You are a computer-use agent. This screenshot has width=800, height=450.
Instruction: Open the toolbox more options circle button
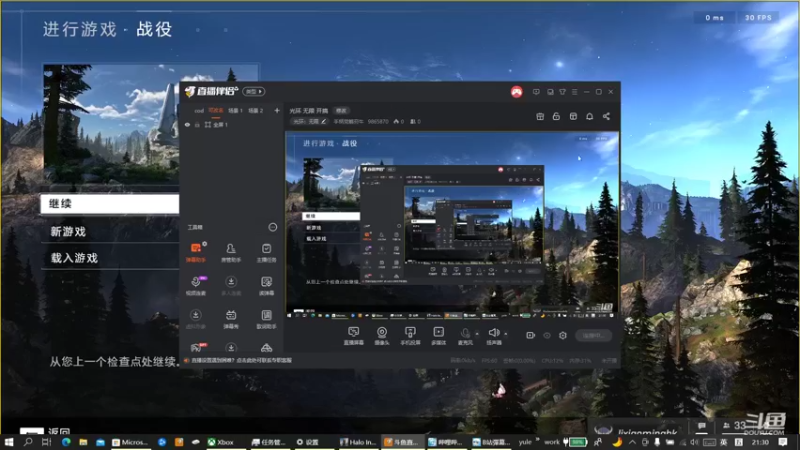[x=273, y=227]
